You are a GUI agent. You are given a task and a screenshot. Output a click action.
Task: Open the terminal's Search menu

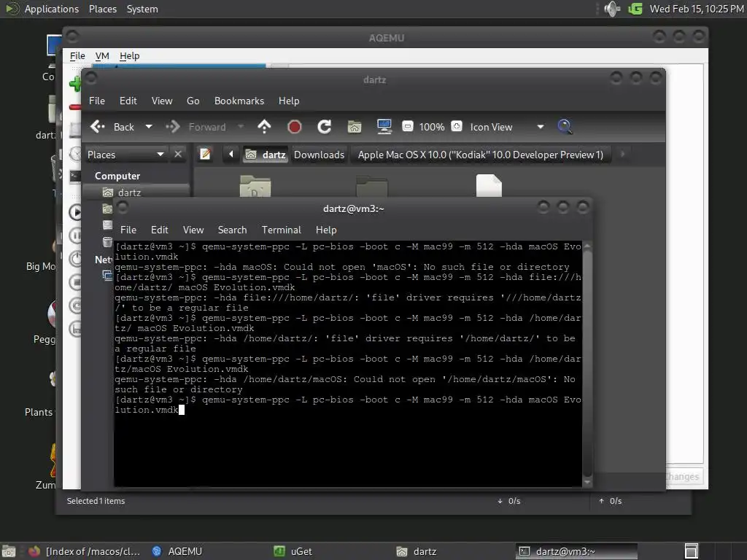point(233,230)
